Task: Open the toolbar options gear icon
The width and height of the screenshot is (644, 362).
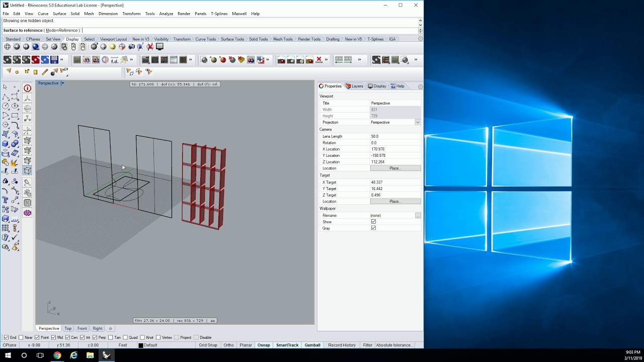Action: pos(421,39)
